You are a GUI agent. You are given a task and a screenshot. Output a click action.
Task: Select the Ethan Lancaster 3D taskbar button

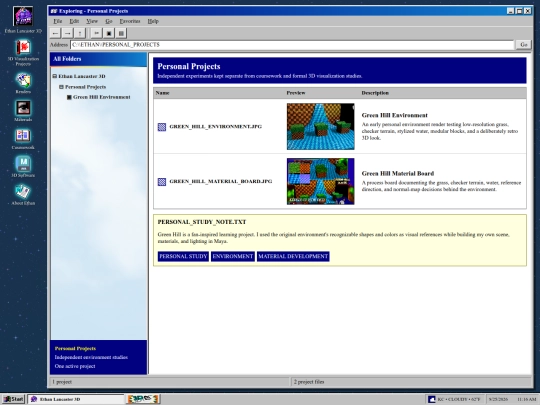click(75, 399)
